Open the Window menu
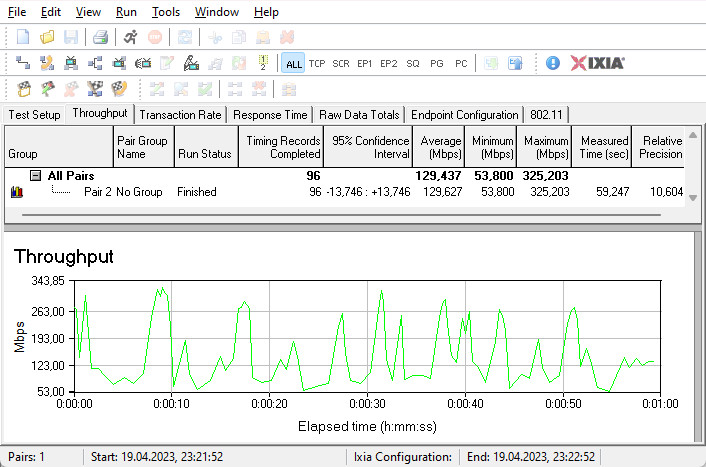Image resolution: width=706 pixels, height=467 pixels. tap(217, 12)
